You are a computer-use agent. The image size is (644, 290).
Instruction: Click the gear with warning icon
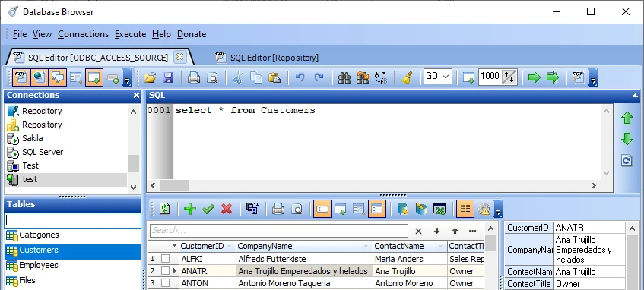pyautogui.click(x=484, y=210)
